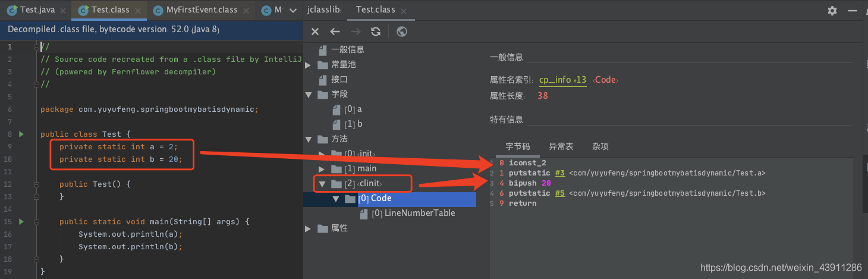Switch to the 异常表 tab
Screen dimensions: 868x279
[561, 146]
